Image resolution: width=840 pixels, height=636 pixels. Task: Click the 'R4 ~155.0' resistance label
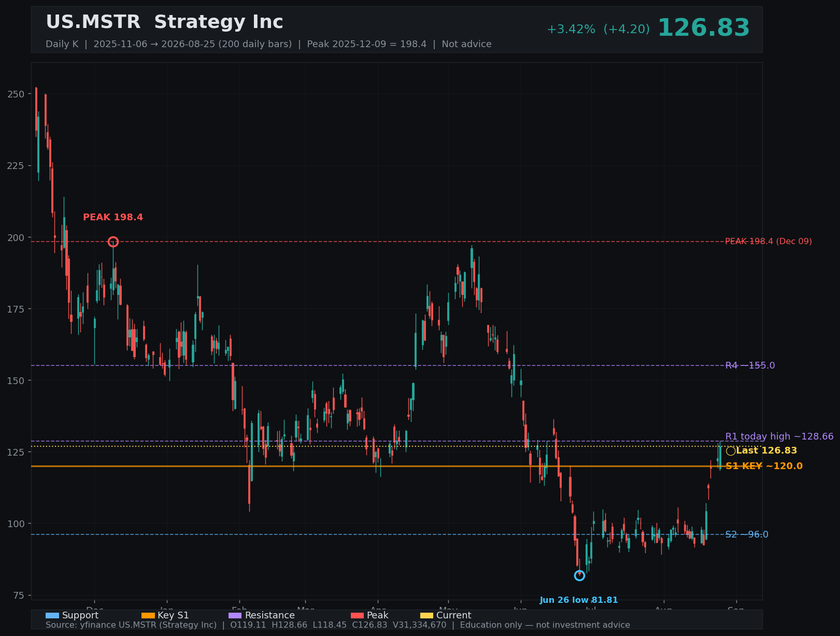(x=750, y=365)
